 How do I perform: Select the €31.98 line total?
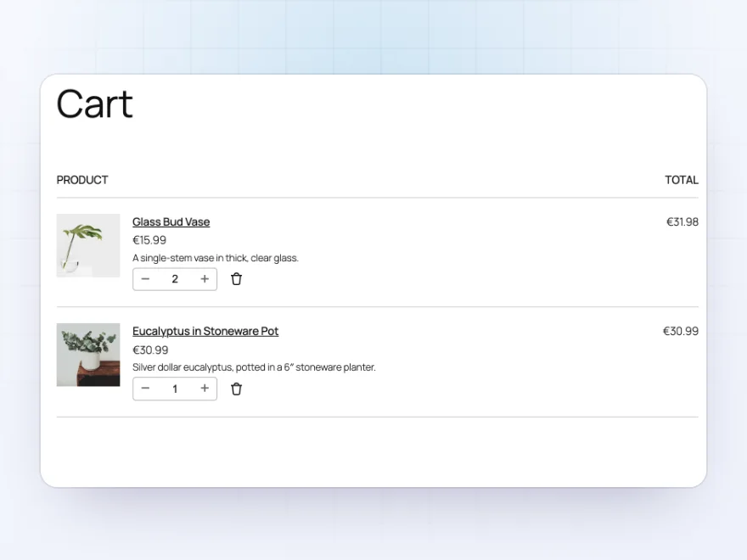tap(682, 222)
